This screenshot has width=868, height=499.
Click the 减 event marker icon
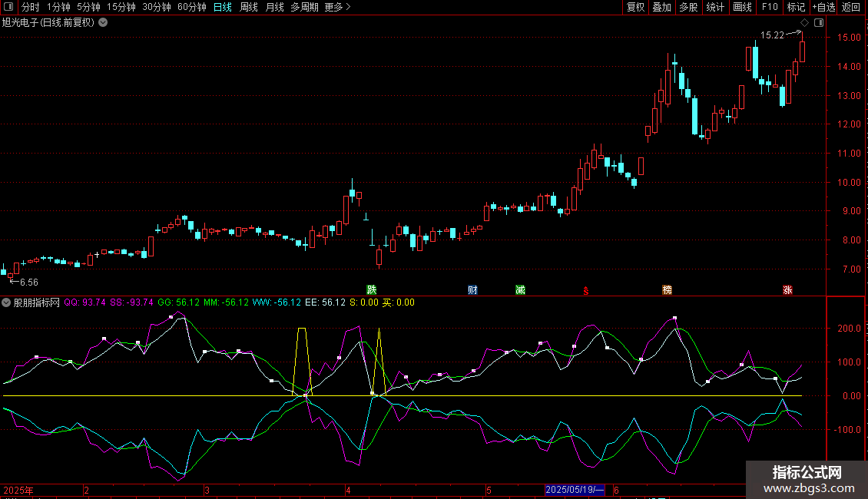(521, 289)
